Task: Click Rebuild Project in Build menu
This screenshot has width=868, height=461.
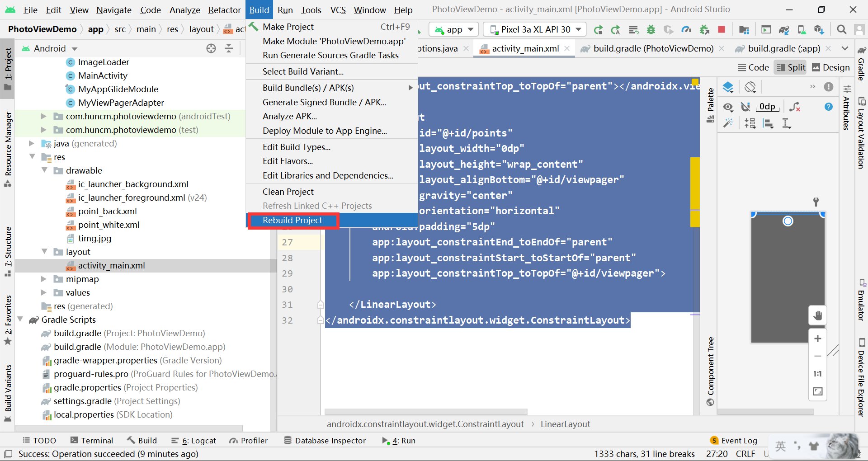Action: (x=332, y=220)
